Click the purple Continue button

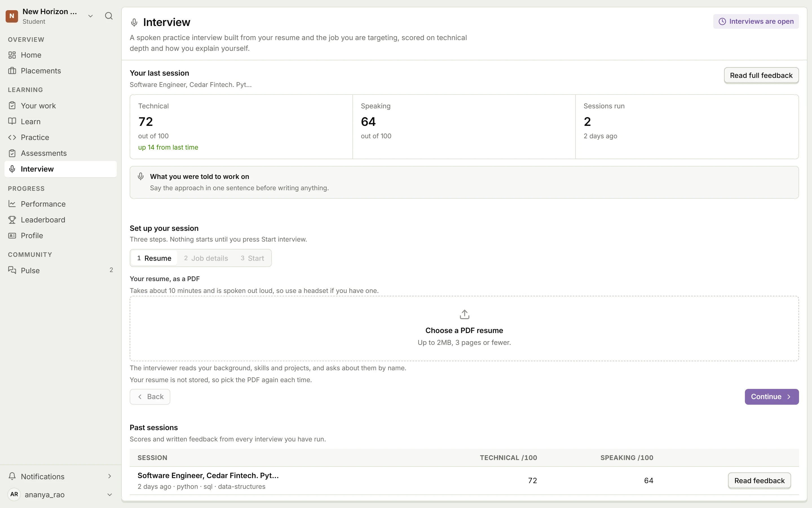[x=771, y=397]
